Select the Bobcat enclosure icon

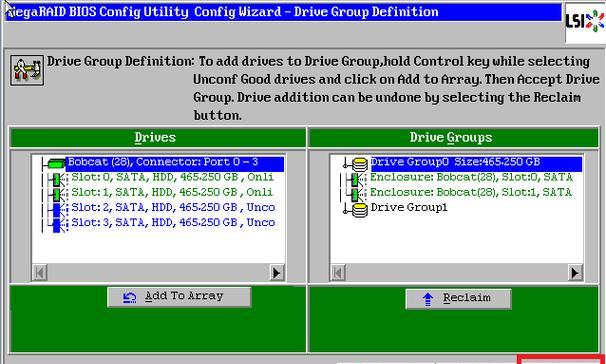click(56, 163)
